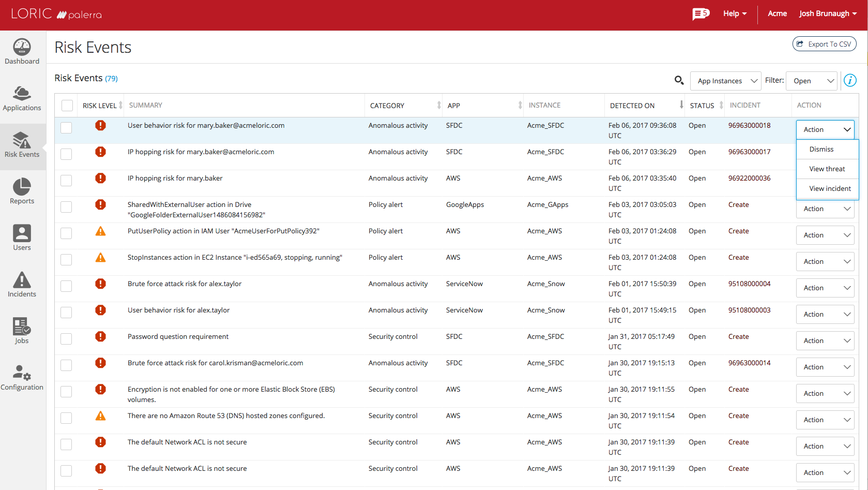Screen dimensions: 868x490
Task: Open the Filter dropdown set to Open
Action: point(812,81)
